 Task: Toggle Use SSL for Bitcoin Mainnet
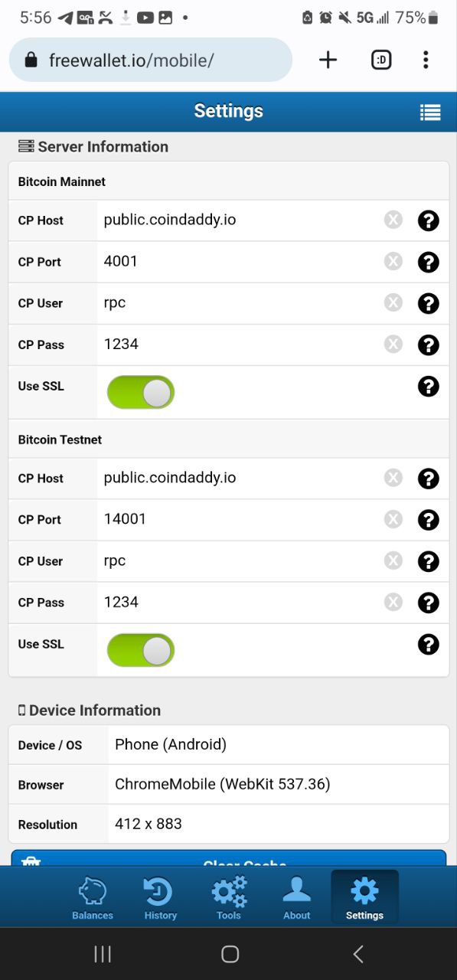[141, 392]
